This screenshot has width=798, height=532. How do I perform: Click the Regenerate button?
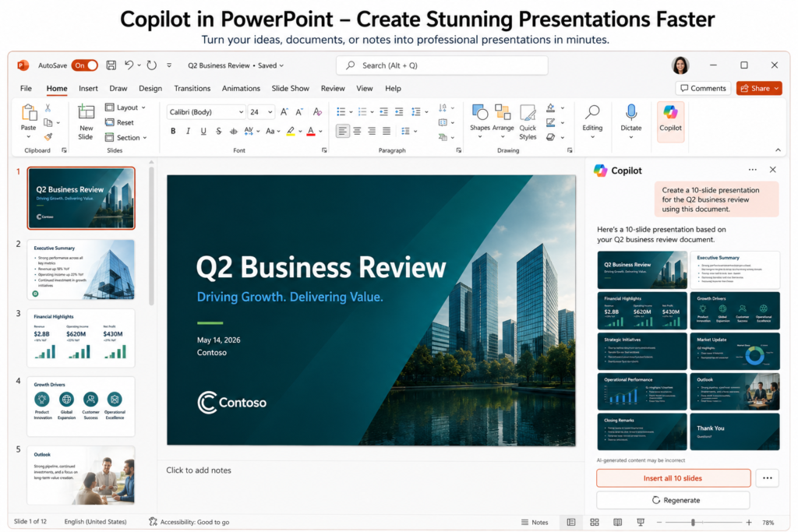(673, 500)
